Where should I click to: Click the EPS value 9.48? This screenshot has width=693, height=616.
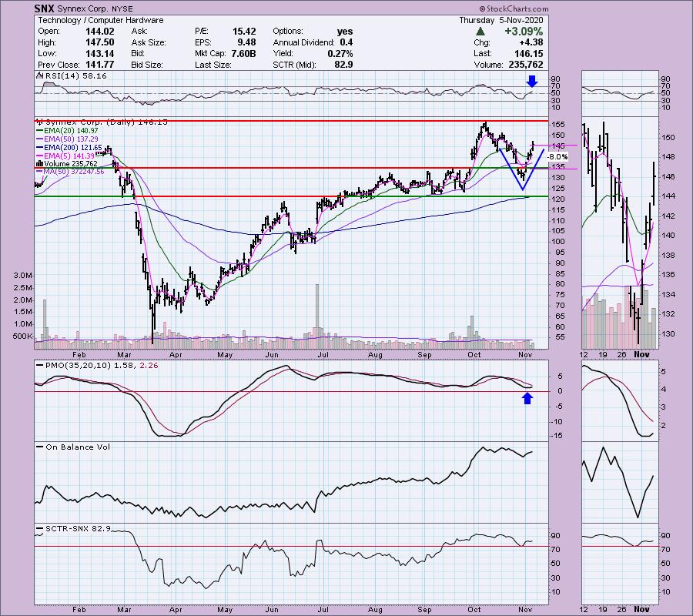pos(246,42)
